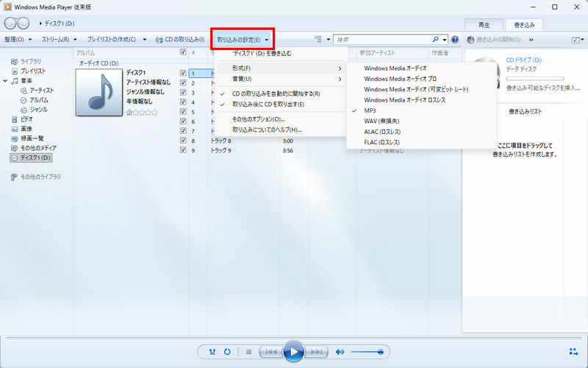588x368 pixels.
Task: Open the view options icon
Action: [x=318, y=39]
